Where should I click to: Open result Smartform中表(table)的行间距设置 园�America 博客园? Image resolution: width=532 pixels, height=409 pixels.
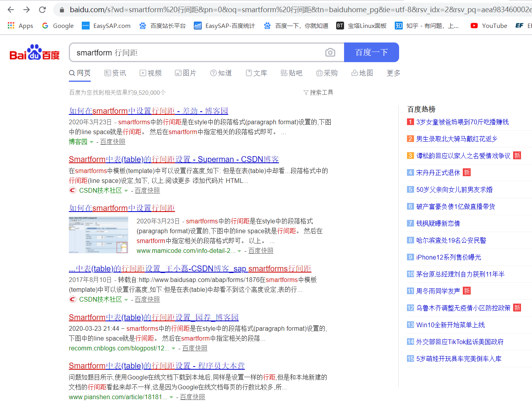coord(154,317)
